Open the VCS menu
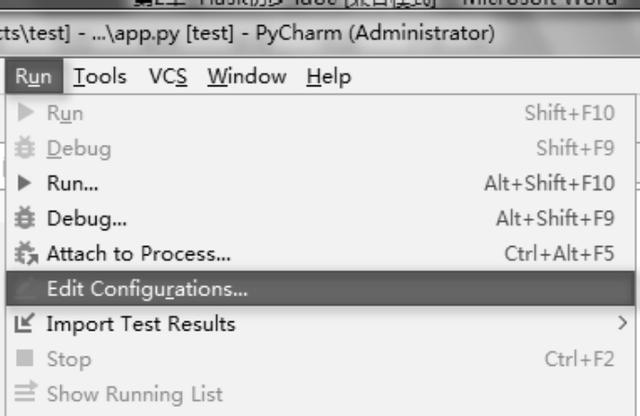Image resolution: width=640 pixels, height=416 pixels. point(168,76)
